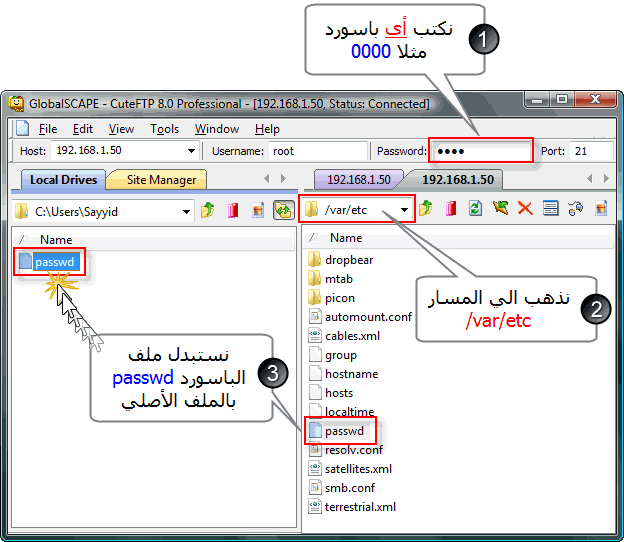Expand the Host address dropdown
This screenshot has height=542, width=624.
191,151
